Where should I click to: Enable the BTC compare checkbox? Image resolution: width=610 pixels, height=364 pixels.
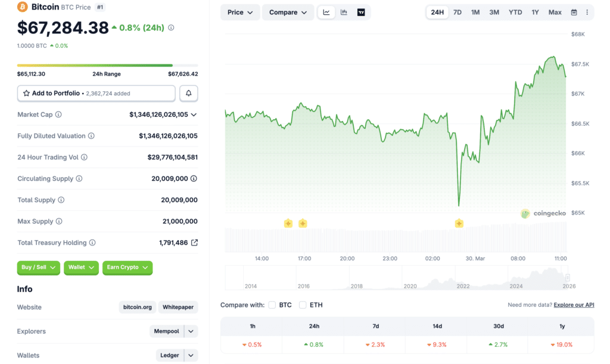pyautogui.click(x=272, y=305)
